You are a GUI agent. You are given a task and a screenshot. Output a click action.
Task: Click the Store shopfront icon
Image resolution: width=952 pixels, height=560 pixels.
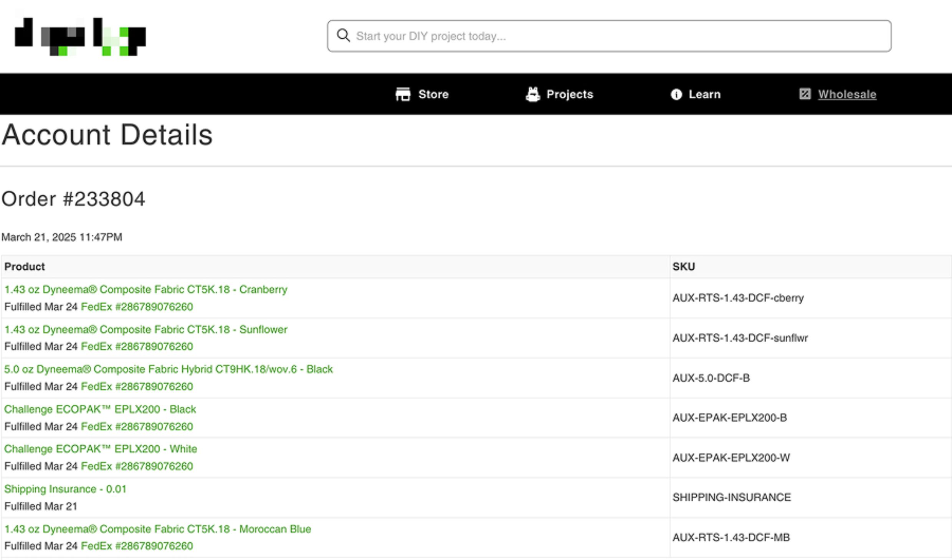pyautogui.click(x=403, y=94)
